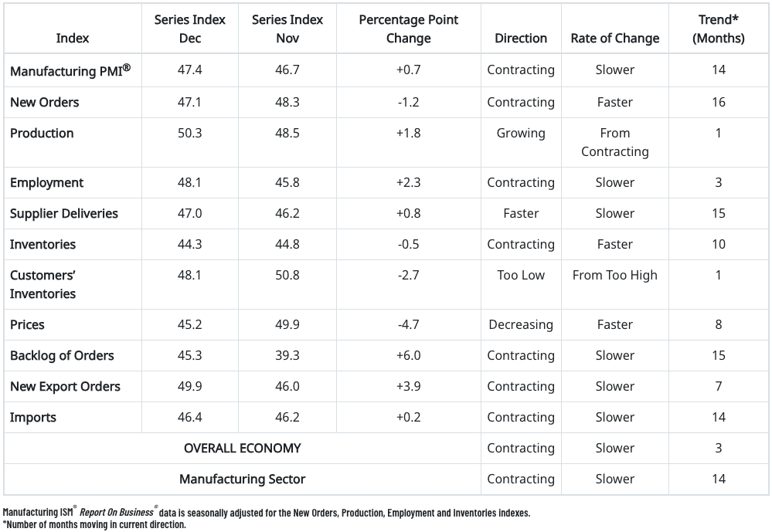Click the Direction column header
Viewport: 772px width, 532px height.
click(x=521, y=38)
